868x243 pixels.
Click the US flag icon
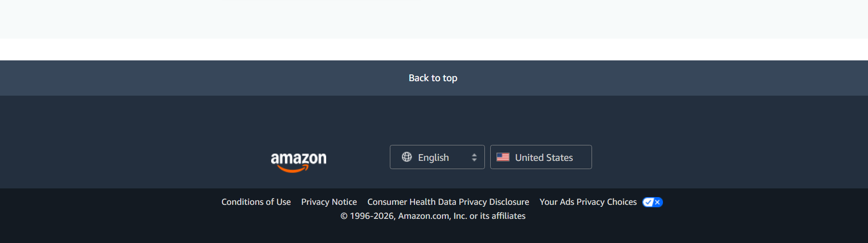(503, 157)
